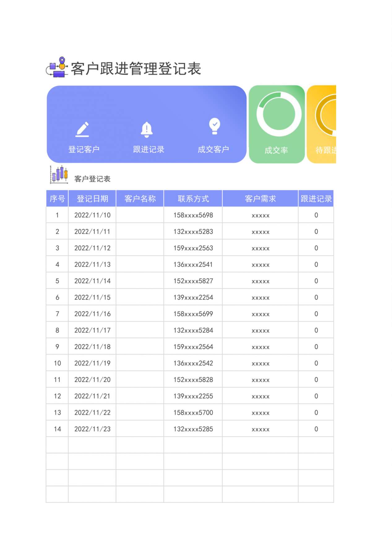Click the 客户登记表 section label

[92, 179]
